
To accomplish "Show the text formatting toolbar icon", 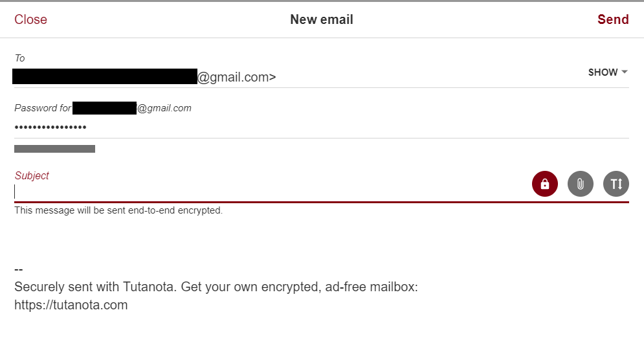I will tap(616, 184).
